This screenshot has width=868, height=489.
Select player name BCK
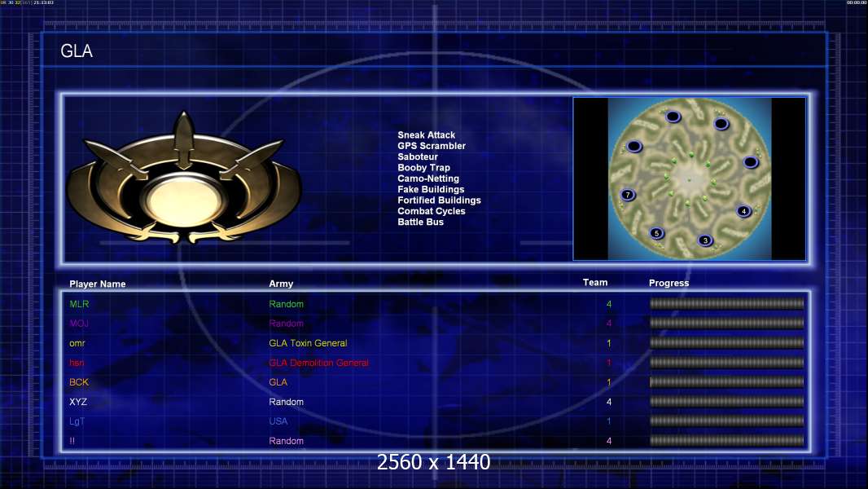[x=79, y=382]
